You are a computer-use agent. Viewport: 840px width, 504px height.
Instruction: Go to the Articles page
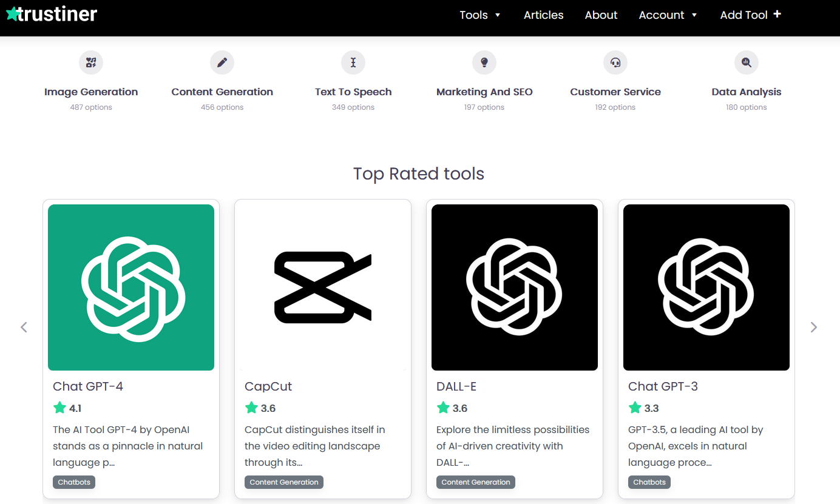pos(544,15)
